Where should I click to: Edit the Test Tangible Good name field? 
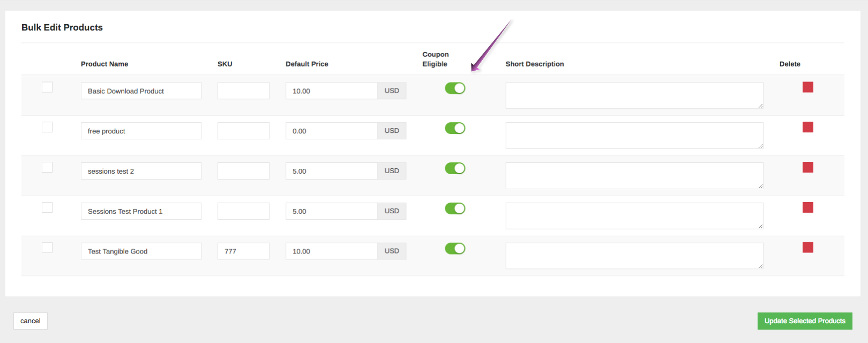tap(141, 251)
